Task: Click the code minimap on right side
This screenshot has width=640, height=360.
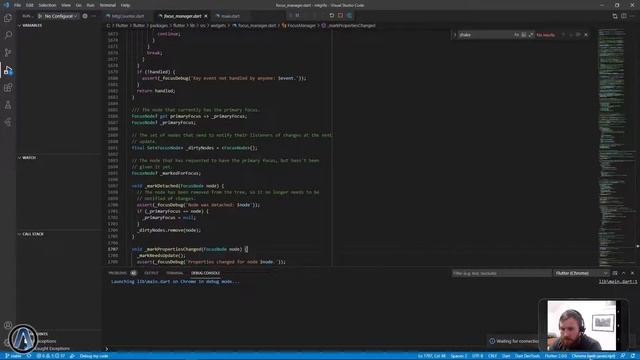Action: pos(616,147)
